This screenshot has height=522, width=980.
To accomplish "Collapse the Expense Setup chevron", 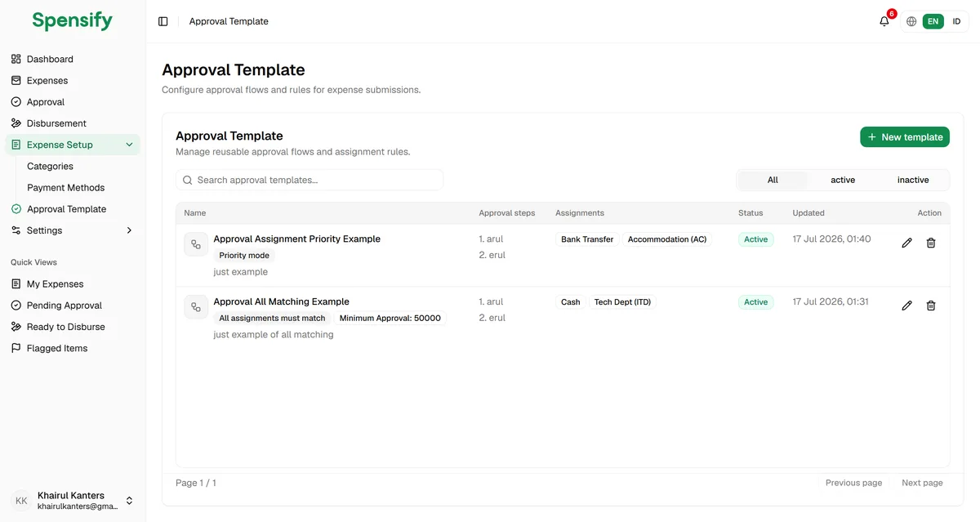I will pyautogui.click(x=129, y=145).
